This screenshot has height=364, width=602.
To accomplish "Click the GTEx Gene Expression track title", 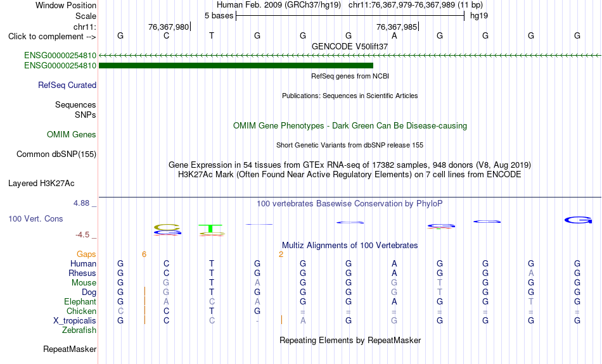I will pyautogui.click(x=350, y=165).
